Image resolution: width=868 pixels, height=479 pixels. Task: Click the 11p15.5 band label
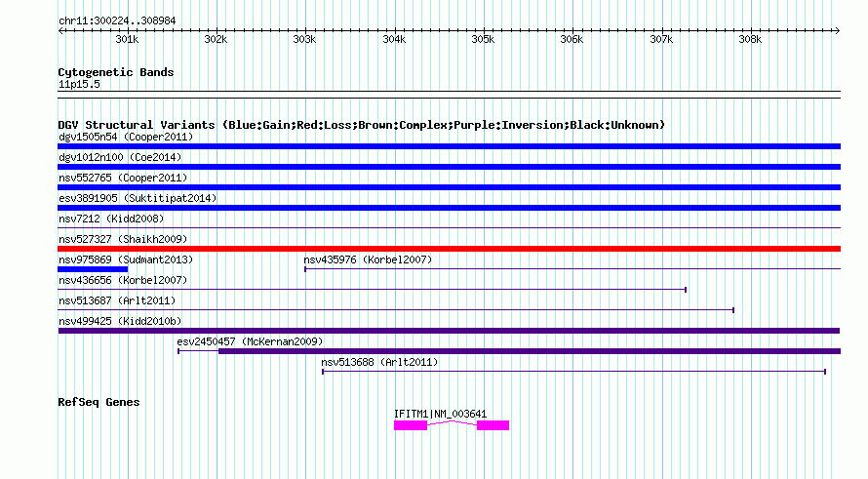(79, 85)
